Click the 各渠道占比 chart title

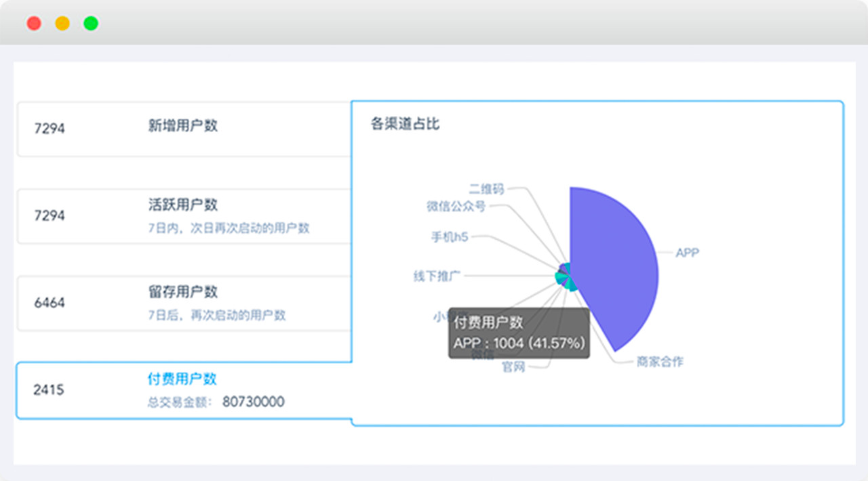(406, 124)
